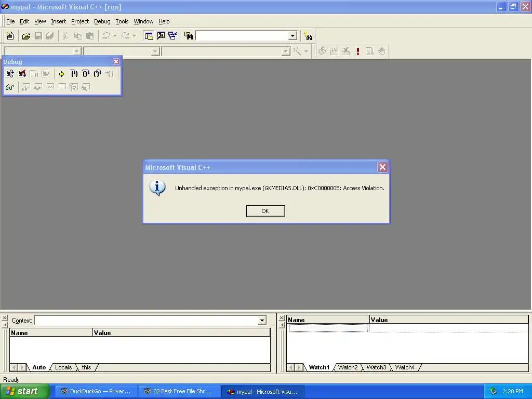The height and width of the screenshot is (399, 532).
Task: Click Break Execution icon in Debug toolbar
Action: tap(34, 74)
